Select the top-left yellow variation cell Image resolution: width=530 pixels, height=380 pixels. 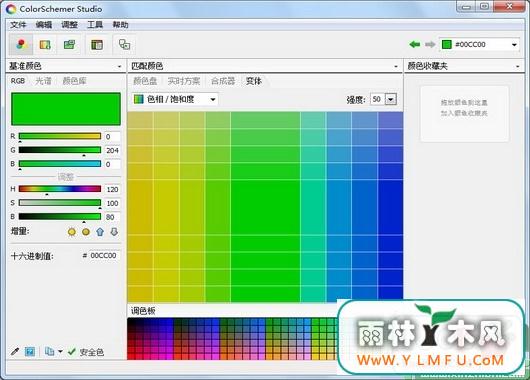(140, 120)
